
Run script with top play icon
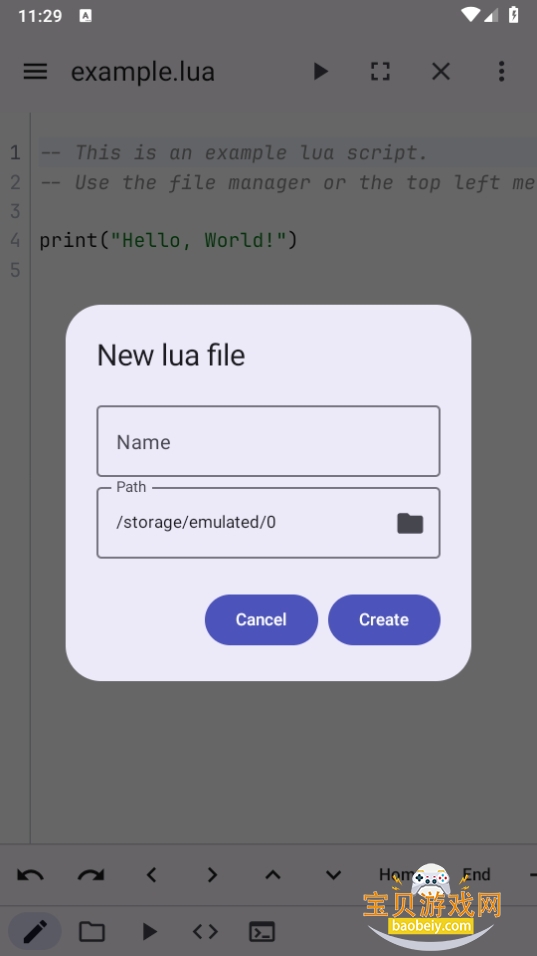321,71
